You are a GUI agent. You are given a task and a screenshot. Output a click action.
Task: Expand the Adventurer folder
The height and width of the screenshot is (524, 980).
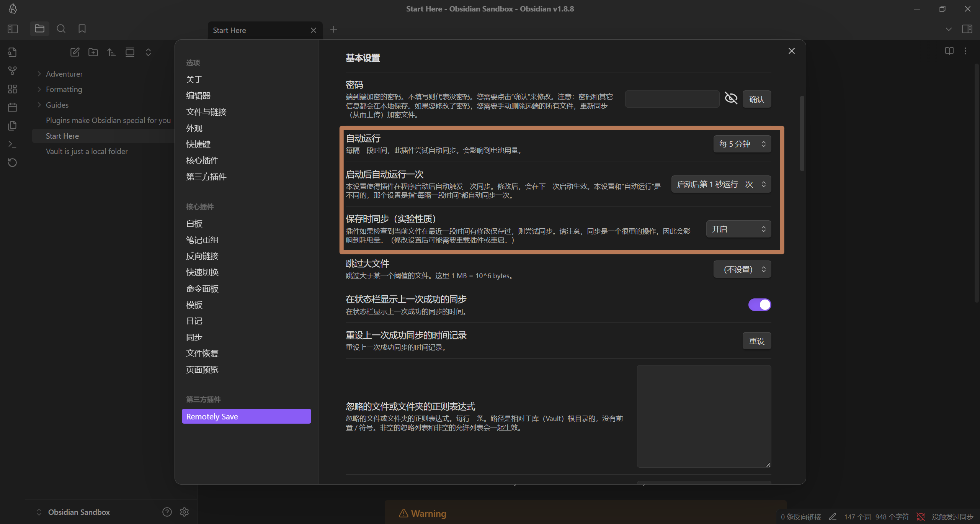[64, 74]
